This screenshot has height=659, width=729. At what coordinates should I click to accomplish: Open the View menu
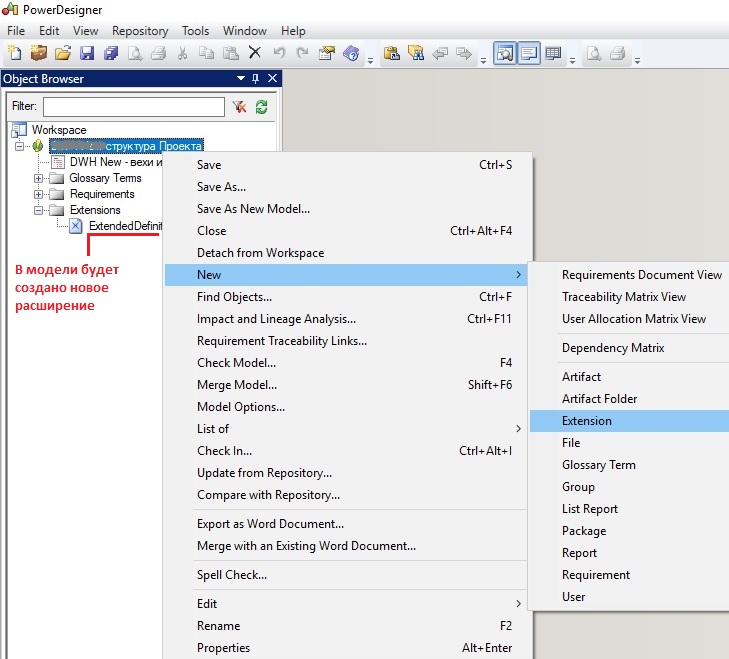86,31
